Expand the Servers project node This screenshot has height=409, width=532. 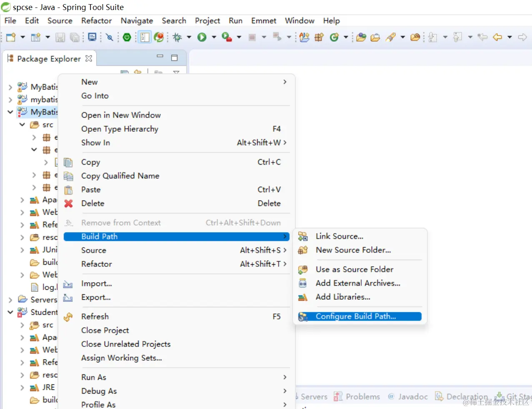(10, 300)
